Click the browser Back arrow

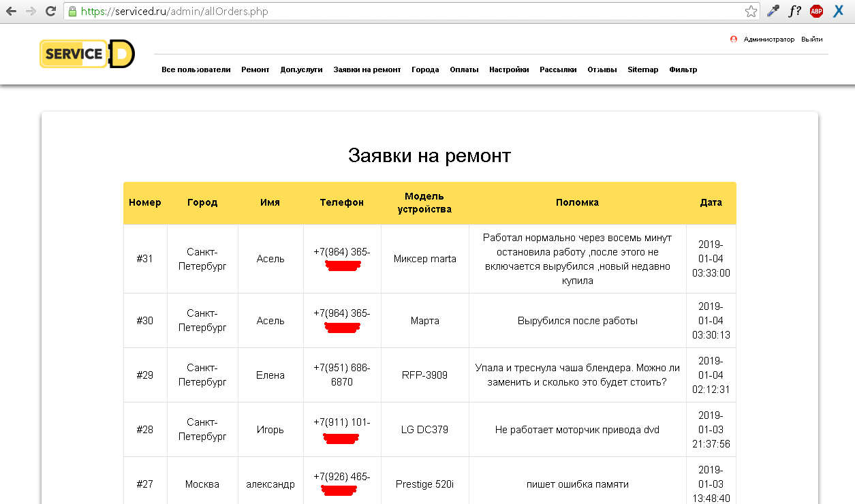coord(12,11)
